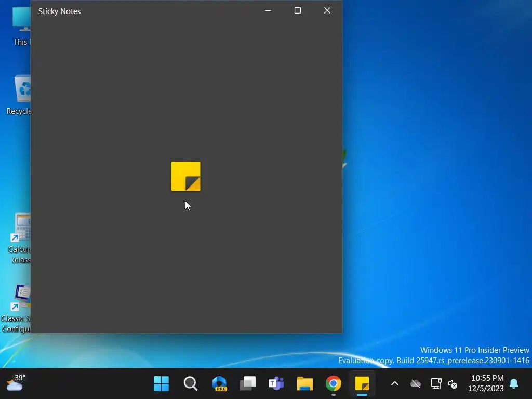Open Microsoft Teams from taskbar
The height and width of the screenshot is (399, 532).
(276, 384)
